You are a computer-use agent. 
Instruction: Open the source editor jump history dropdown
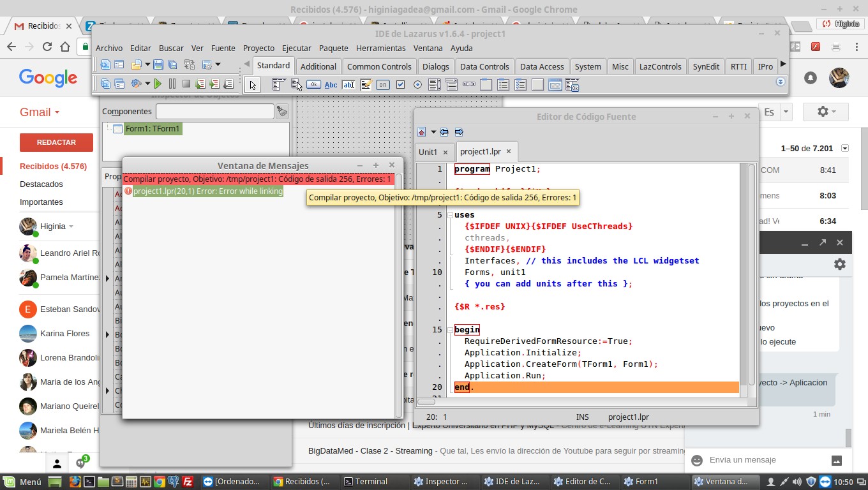point(433,132)
